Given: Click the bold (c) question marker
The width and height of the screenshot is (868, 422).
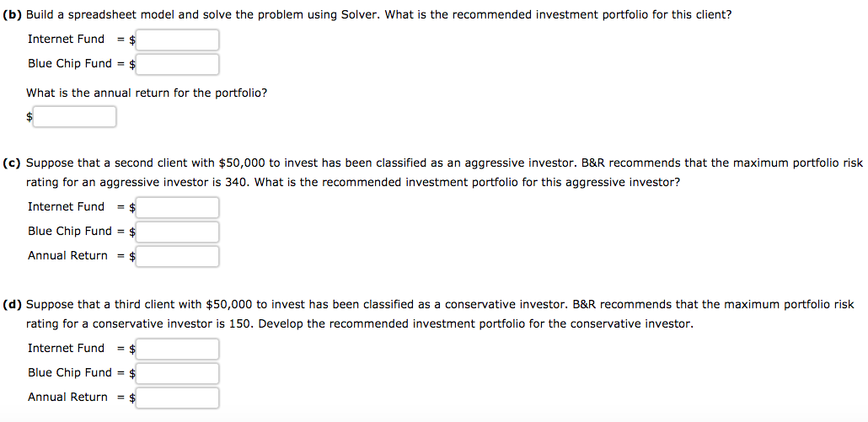Looking at the screenshot, I should coord(12,163).
